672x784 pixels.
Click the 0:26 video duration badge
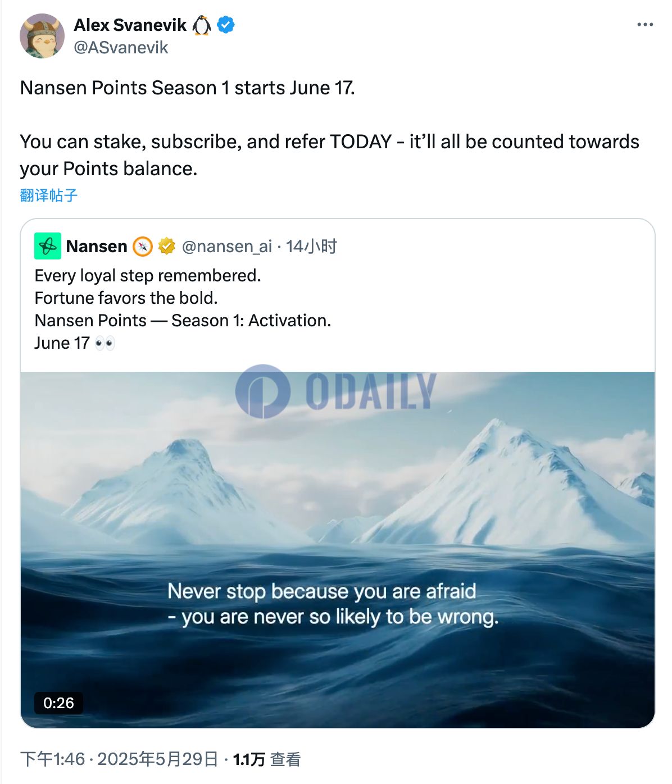tap(58, 703)
